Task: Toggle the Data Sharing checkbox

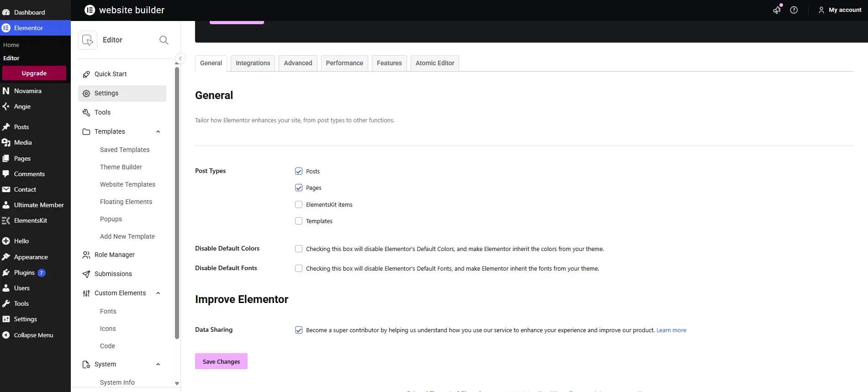Action: click(299, 330)
